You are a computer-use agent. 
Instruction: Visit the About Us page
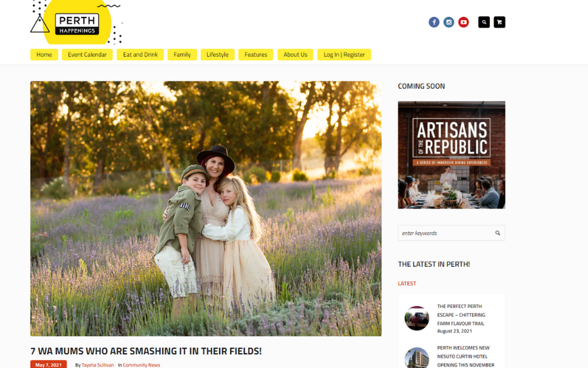tap(295, 54)
